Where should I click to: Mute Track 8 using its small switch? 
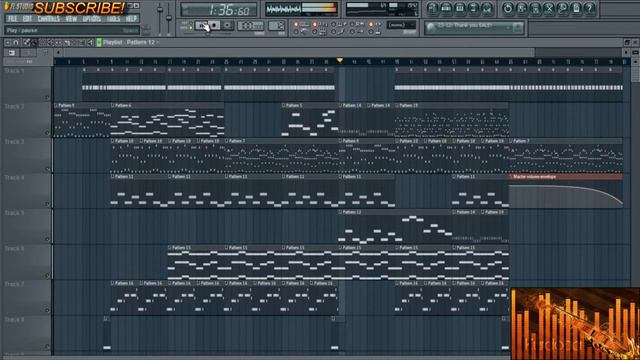point(47,346)
